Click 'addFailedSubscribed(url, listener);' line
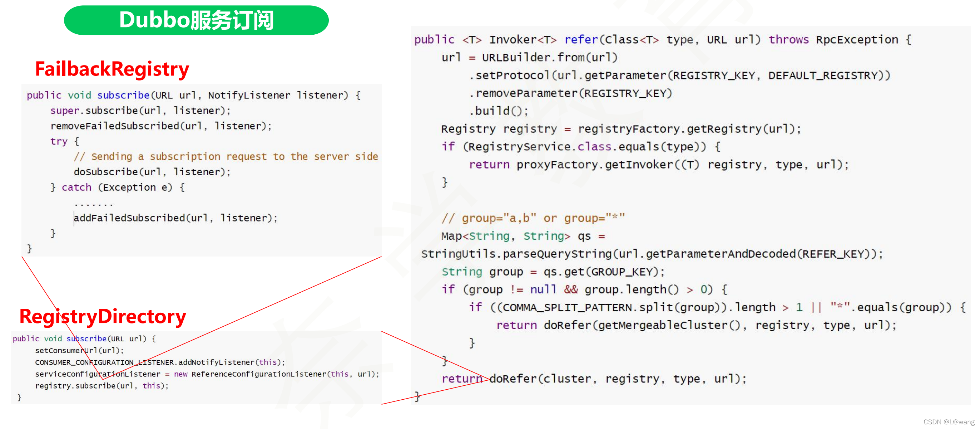 pyautogui.click(x=176, y=218)
